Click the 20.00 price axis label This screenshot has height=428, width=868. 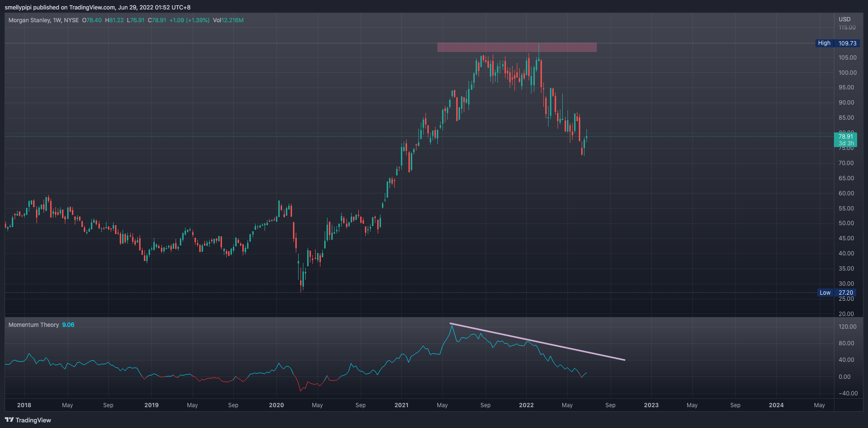click(846, 314)
